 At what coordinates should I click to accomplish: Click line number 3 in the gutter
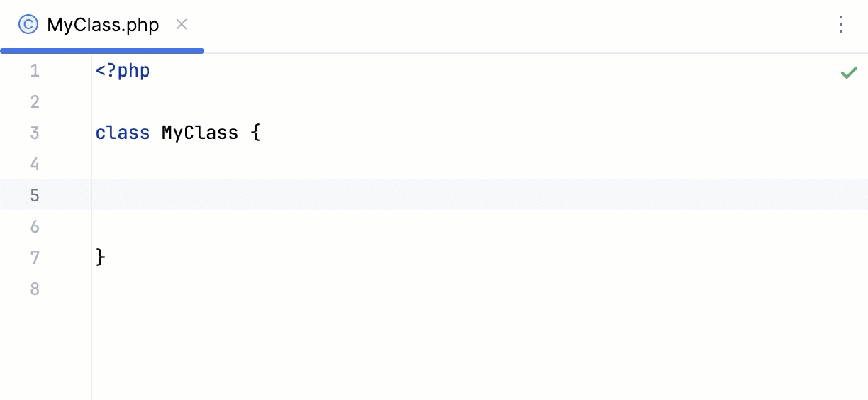click(35, 133)
